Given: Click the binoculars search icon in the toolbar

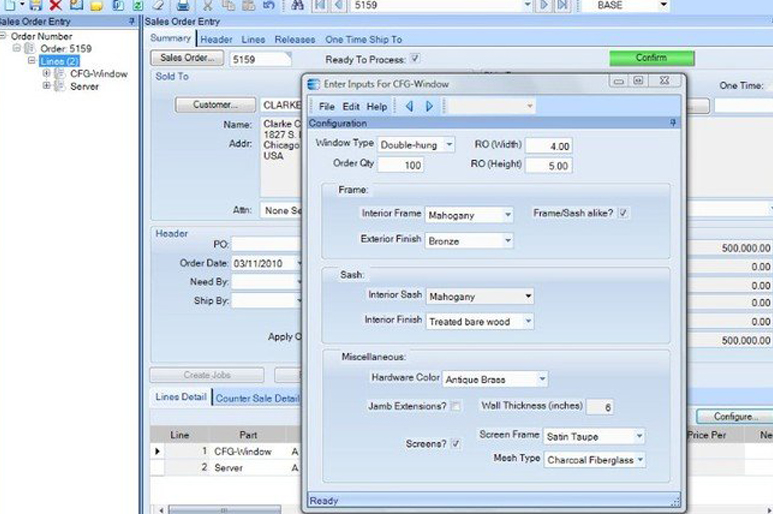Looking at the screenshot, I should point(297,5).
